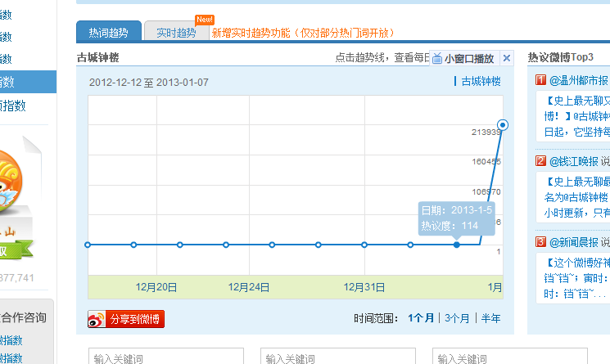Viewport: 610px width, 364px height.
Task: Click the orange New badge
Action: pyautogui.click(x=205, y=20)
